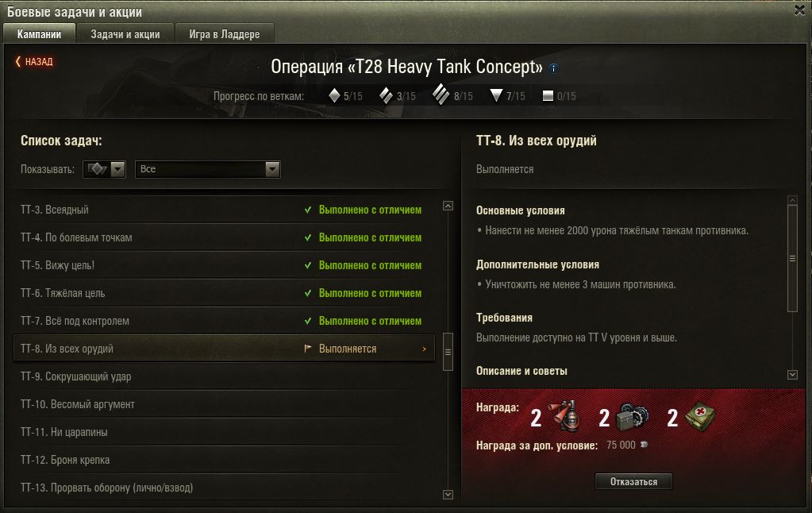Click the first aid kit reward icon
This screenshot has height=513, width=812.
(699, 417)
